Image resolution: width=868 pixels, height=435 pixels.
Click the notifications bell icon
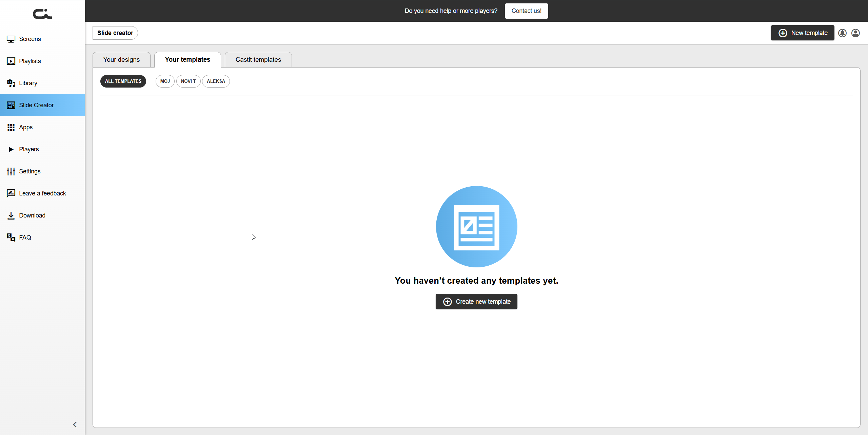click(842, 33)
